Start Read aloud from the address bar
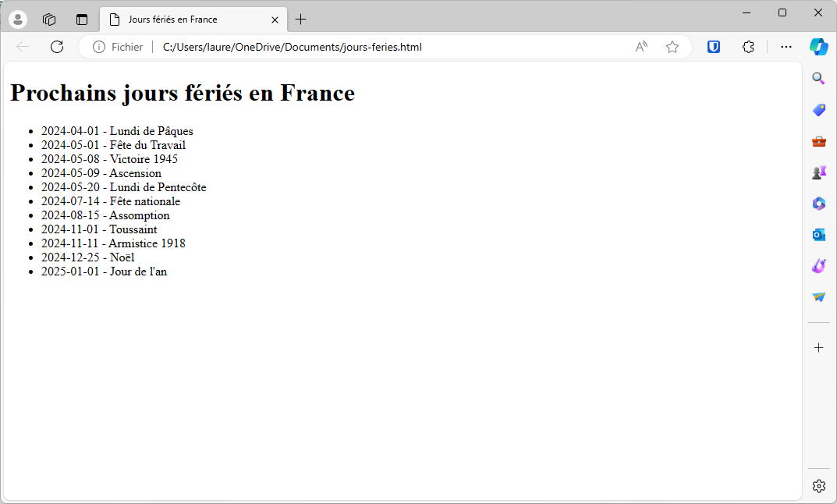The image size is (837, 504). pos(641,47)
